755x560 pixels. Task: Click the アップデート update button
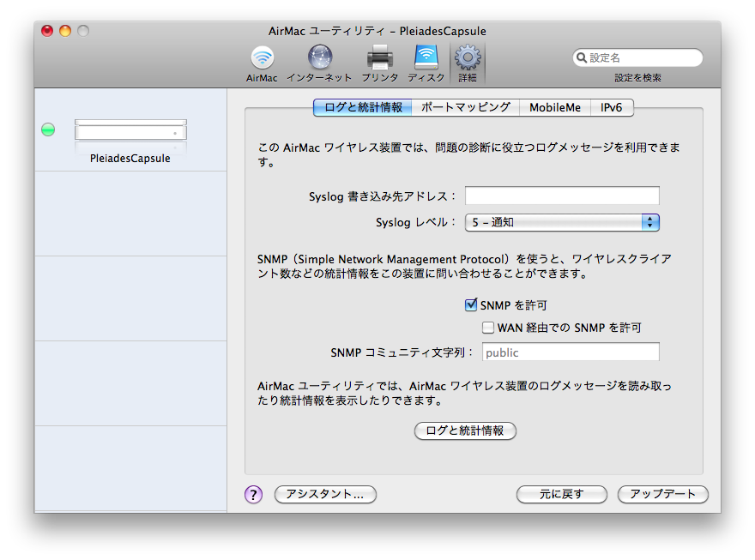click(x=663, y=494)
